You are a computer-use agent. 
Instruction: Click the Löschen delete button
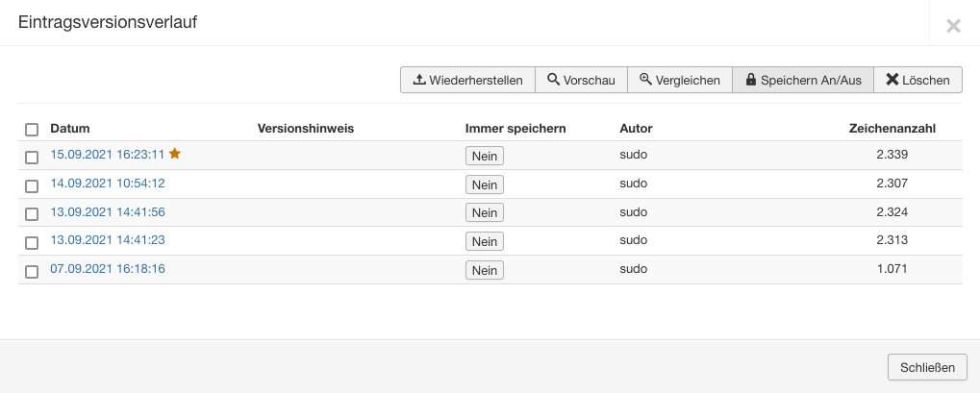[917, 80]
